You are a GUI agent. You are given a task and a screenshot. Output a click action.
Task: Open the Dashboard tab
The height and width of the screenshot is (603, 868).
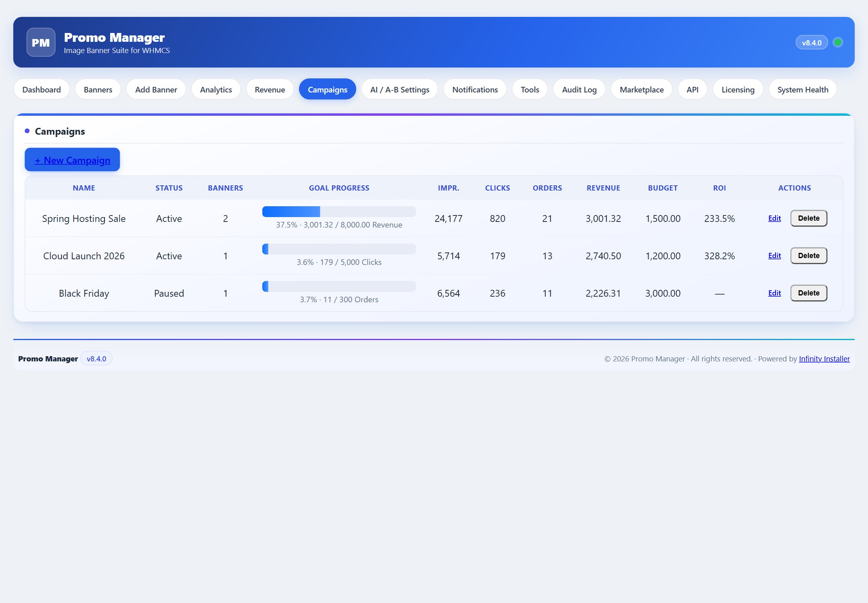pos(41,89)
